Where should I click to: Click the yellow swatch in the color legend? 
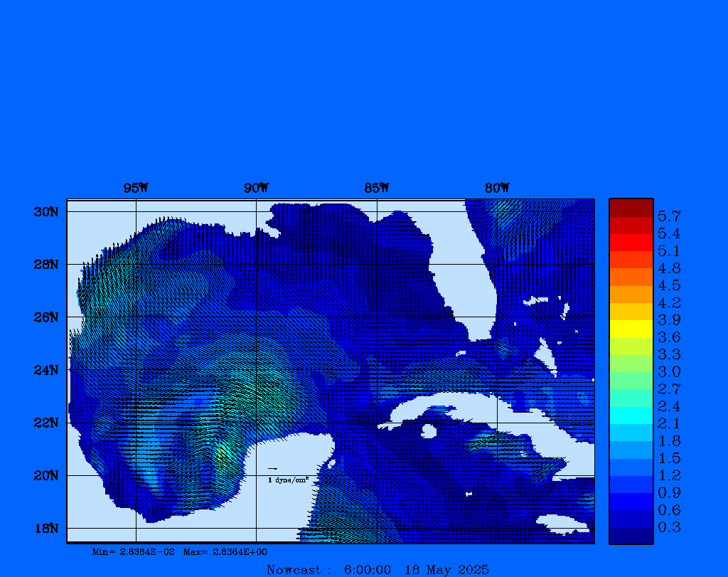click(x=631, y=329)
